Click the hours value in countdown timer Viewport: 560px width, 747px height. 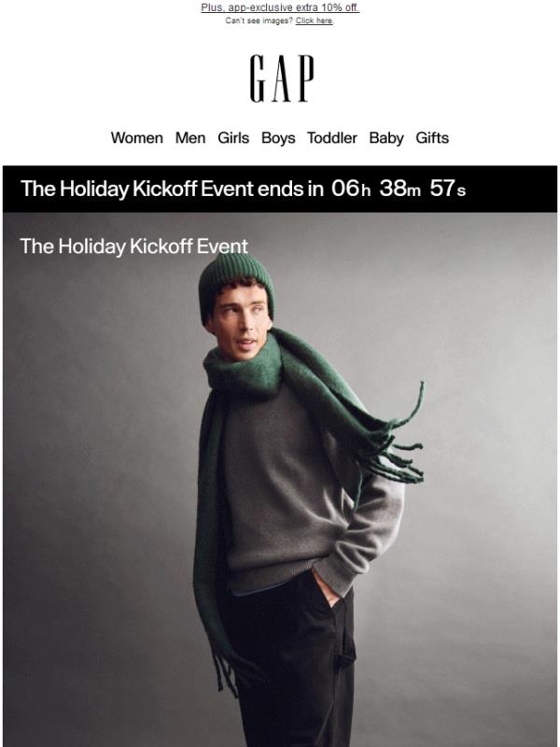point(351,189)
